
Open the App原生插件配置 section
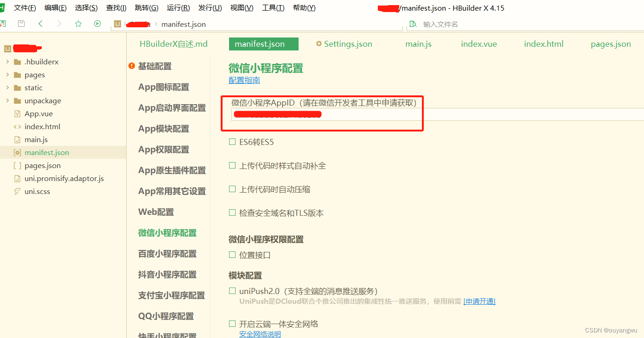(172, 170)
